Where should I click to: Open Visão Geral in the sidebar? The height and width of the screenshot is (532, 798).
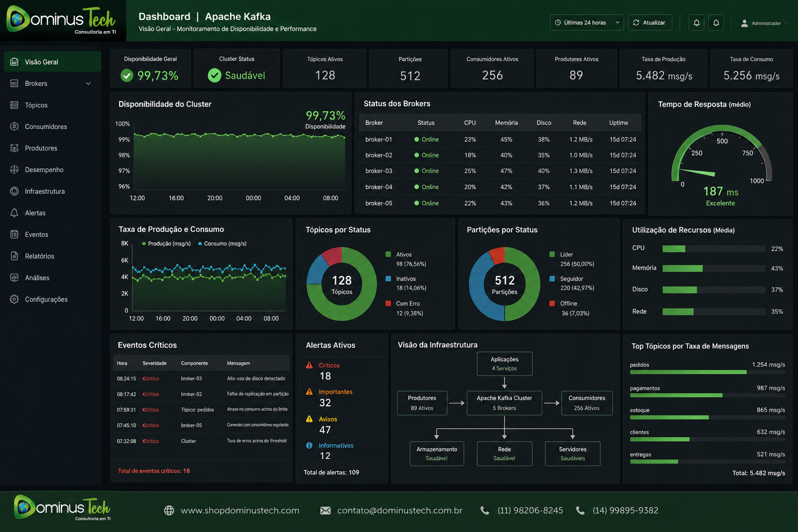[53, 62]
